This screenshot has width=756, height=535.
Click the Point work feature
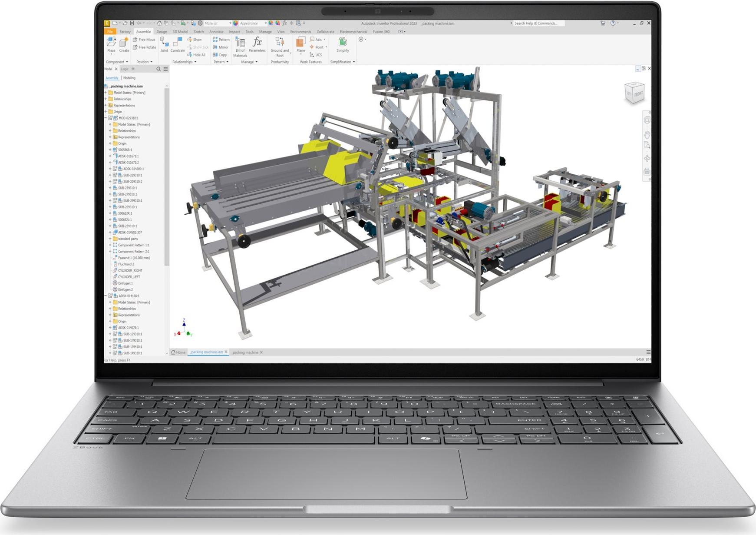(x=317, y=47)
